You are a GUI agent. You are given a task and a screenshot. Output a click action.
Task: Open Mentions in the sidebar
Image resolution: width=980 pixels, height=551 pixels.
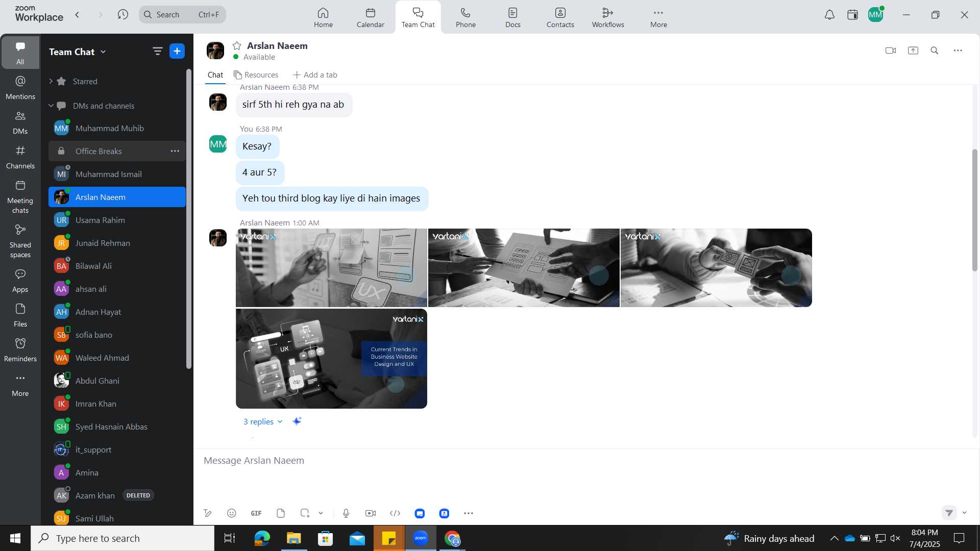(x=20, y=87)
